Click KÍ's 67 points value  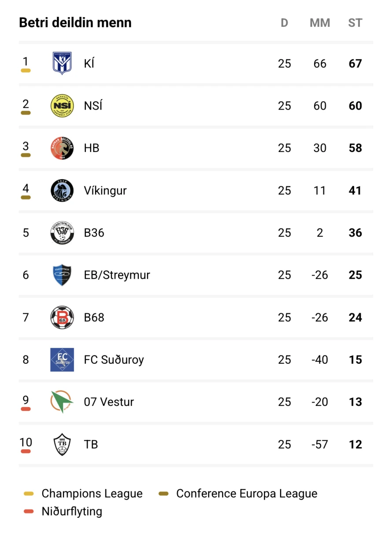click(x=355, y=63)
